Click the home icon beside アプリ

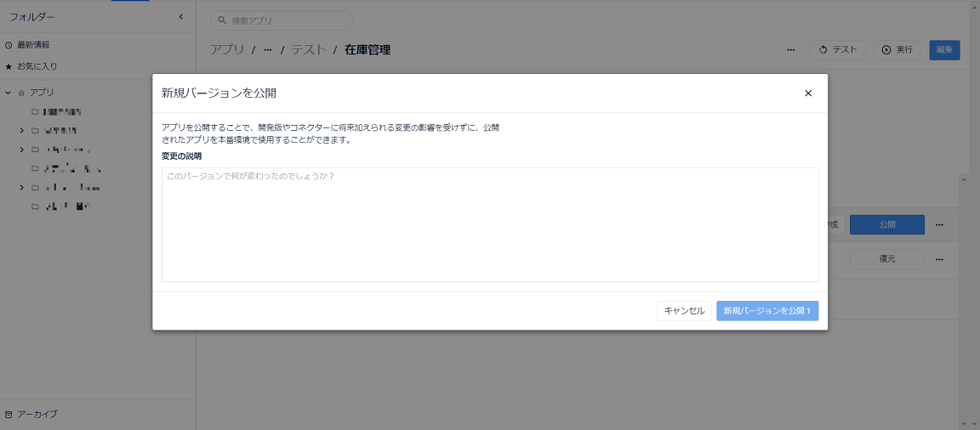tap(22, 93)
